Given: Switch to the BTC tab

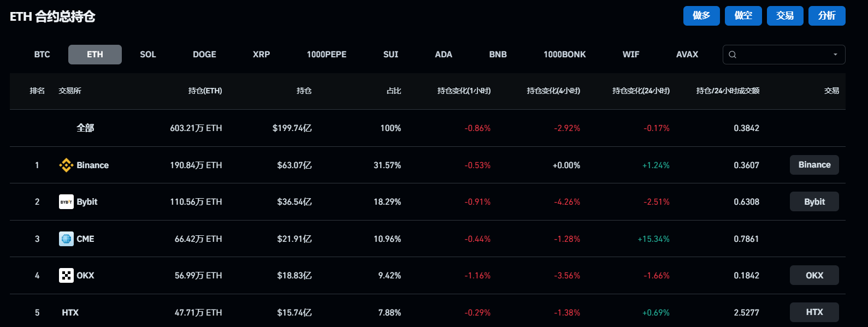Looking at the screenshot, I should click(x=42, y=55).
